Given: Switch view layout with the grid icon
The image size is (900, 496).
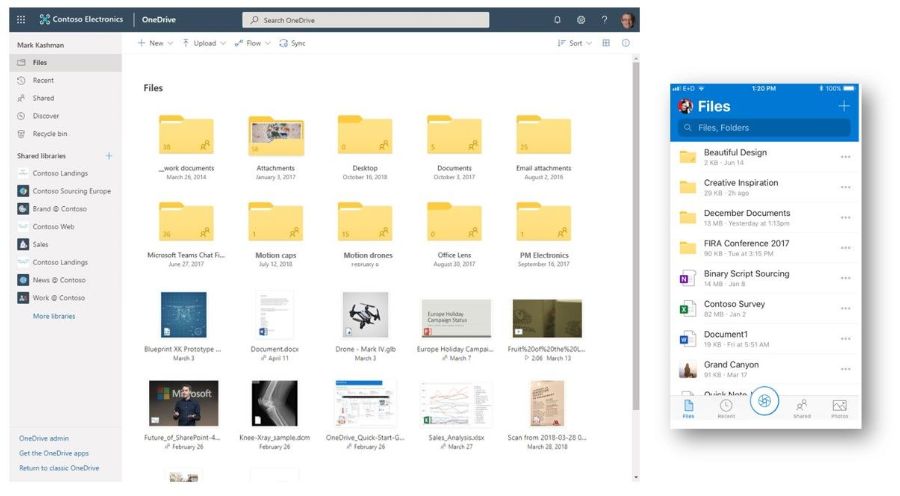Looking at the screenshot, I should point(605,43).
